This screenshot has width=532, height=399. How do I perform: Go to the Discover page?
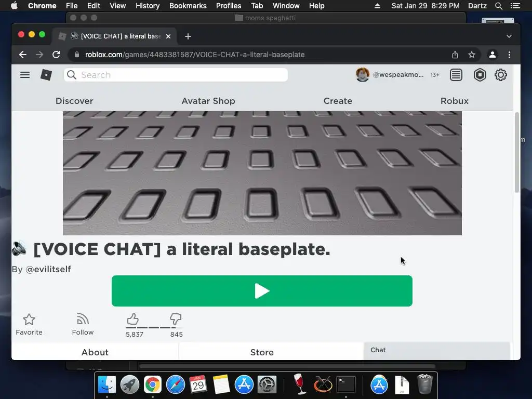(74, 101)
